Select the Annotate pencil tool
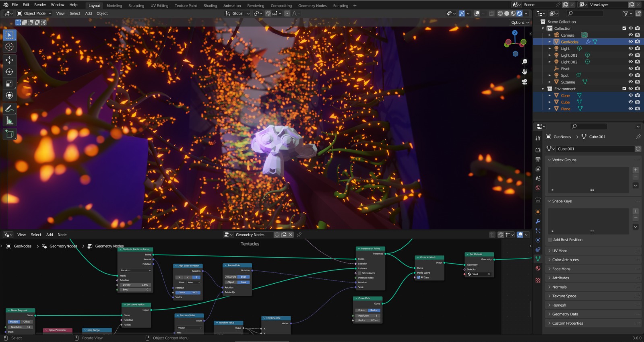Viewport: 644px width, 342px height. point(9,109)
